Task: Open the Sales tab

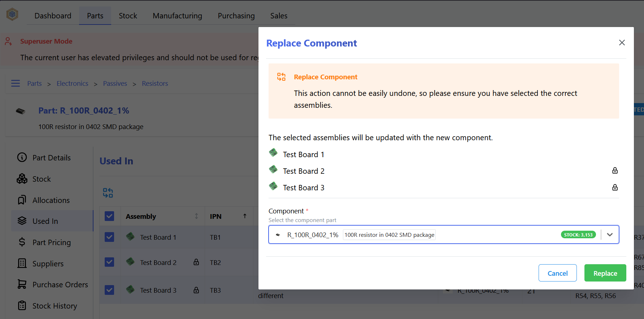Action: click(x=279, y=16)
